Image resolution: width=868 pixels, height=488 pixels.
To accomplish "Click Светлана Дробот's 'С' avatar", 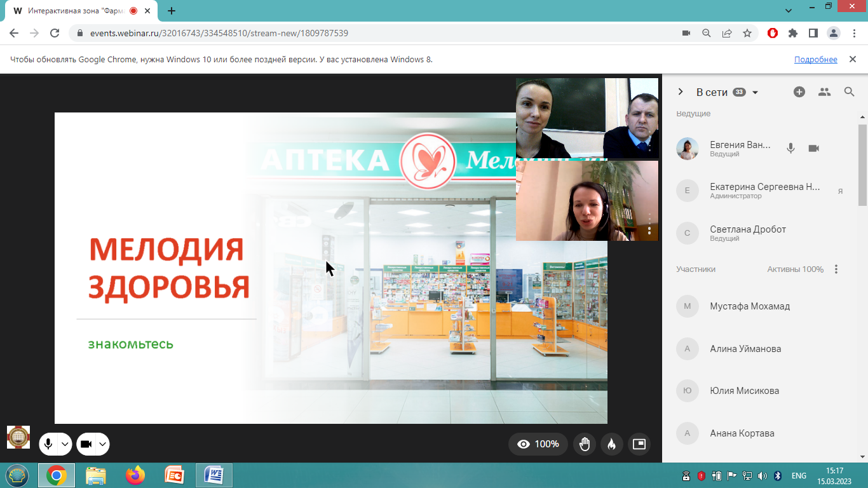I will (x=687, y=233).
